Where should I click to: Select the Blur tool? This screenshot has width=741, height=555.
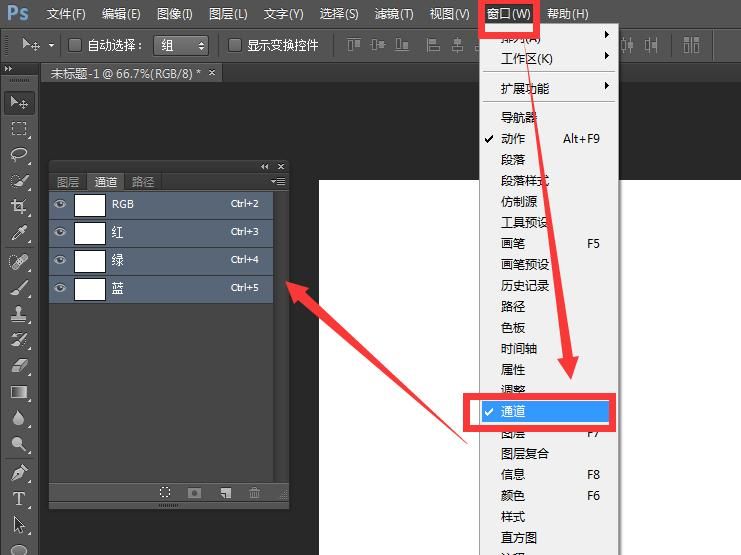tap(19, 418)
